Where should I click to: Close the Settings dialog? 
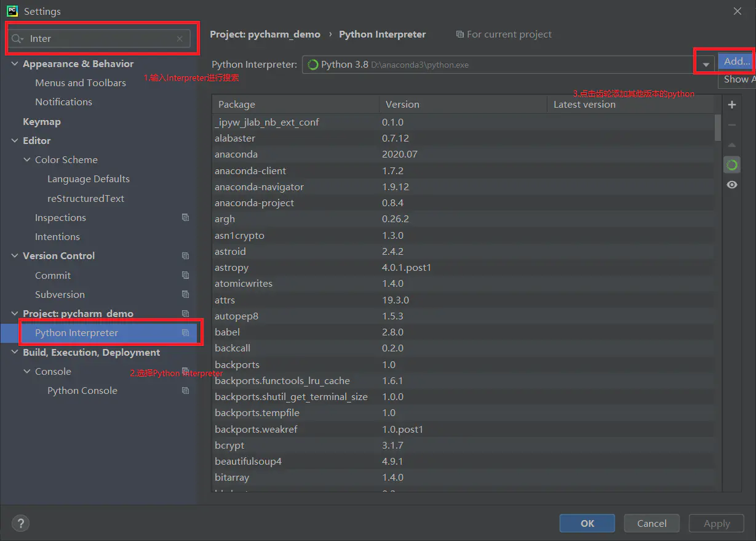pyautogui.click(x=737, y=11)
